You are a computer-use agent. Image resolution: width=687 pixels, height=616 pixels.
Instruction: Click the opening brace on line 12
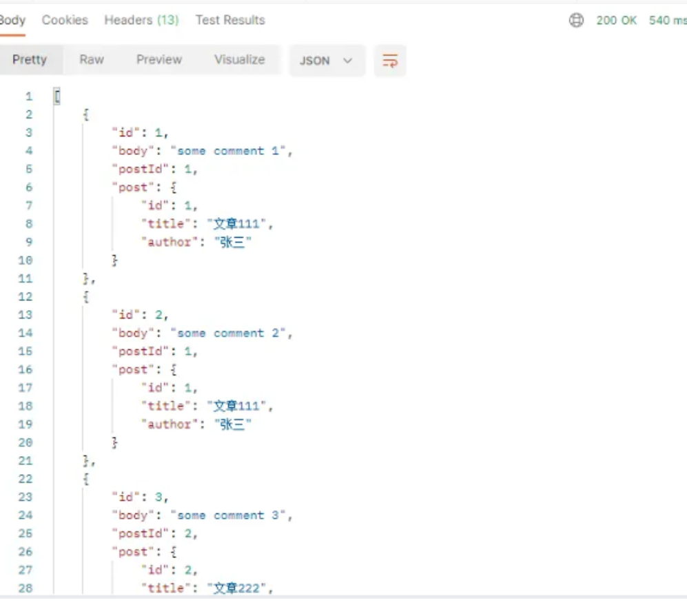[x=86, y=297]
